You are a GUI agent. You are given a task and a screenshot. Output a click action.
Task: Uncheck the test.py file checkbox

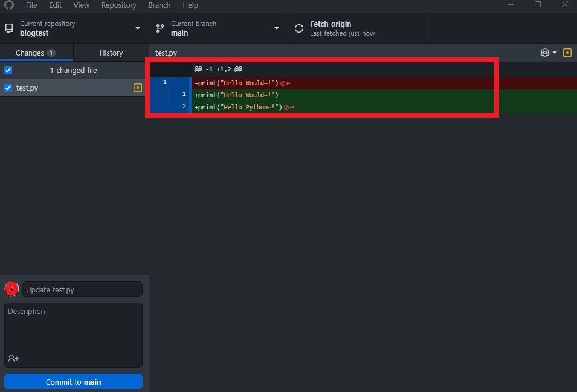8,88
